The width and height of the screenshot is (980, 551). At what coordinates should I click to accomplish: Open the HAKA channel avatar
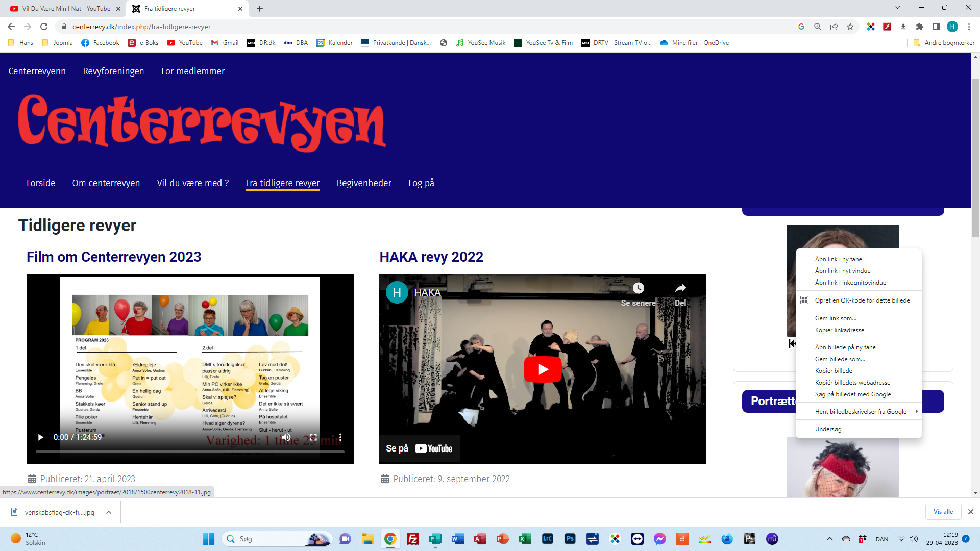[397, 292]
